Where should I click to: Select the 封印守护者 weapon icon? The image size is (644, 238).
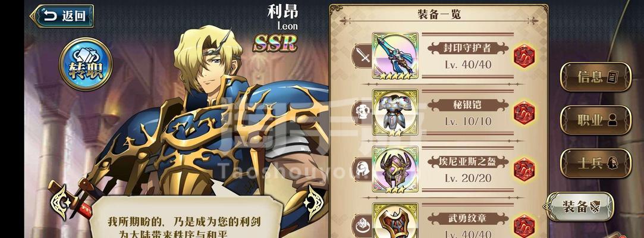pyautogui.click(x=395, y=56)
